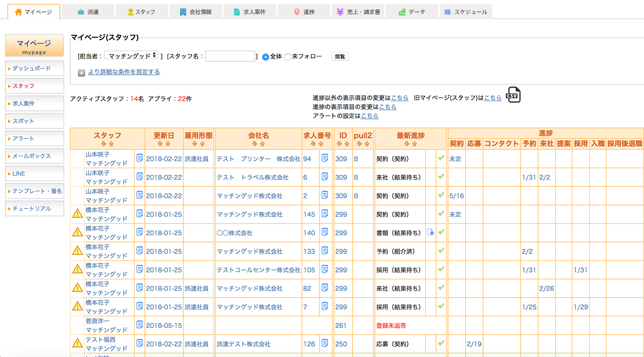Click the document icon beside job number 126
The image size is (644, 357).
coord(325,343)
